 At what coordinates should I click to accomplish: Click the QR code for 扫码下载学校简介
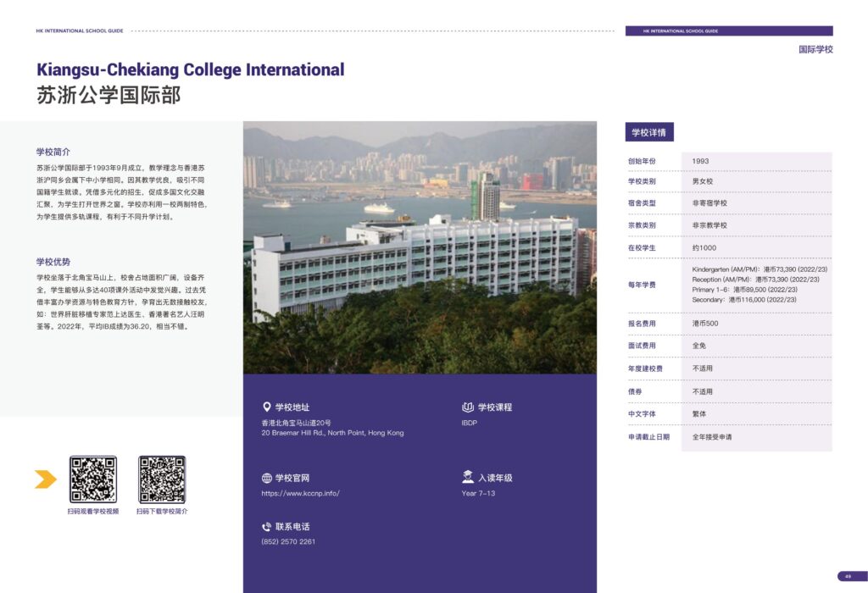pyautogui.click(x=162, y=479)
